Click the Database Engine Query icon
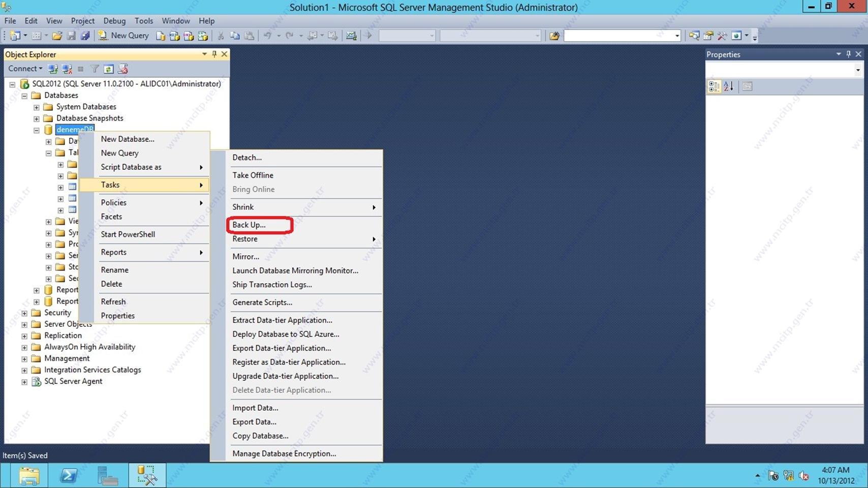 coord(161,36)
